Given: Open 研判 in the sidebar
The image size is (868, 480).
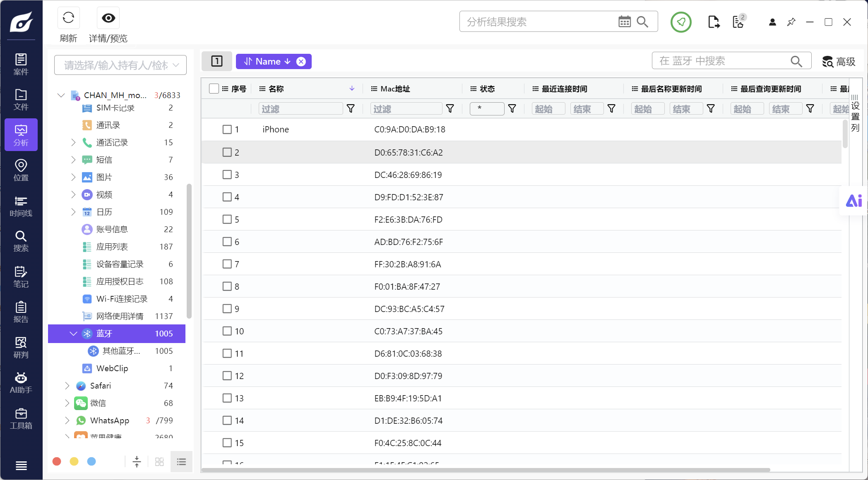Looking at the screenshot, I should [21, 347].
